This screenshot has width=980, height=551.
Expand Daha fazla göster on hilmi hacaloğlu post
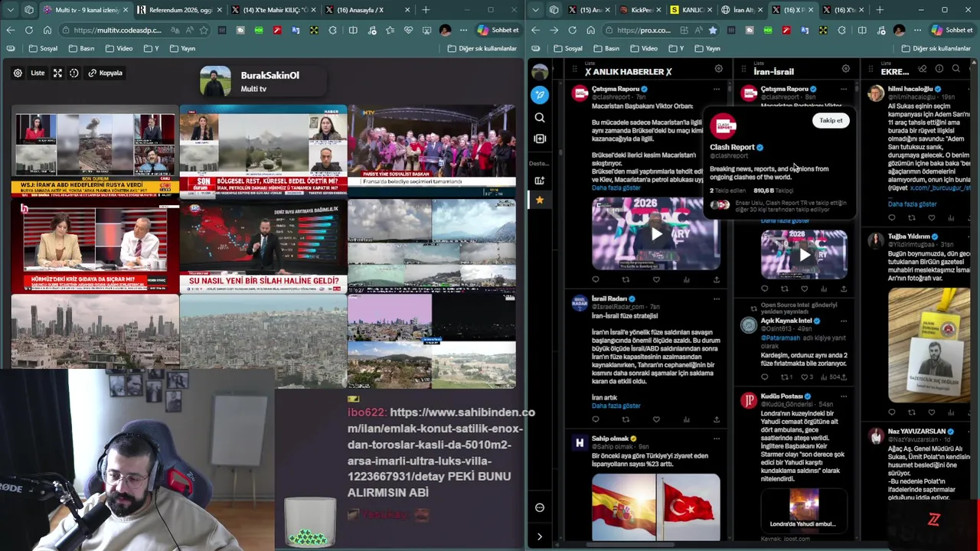pos(912,204)
